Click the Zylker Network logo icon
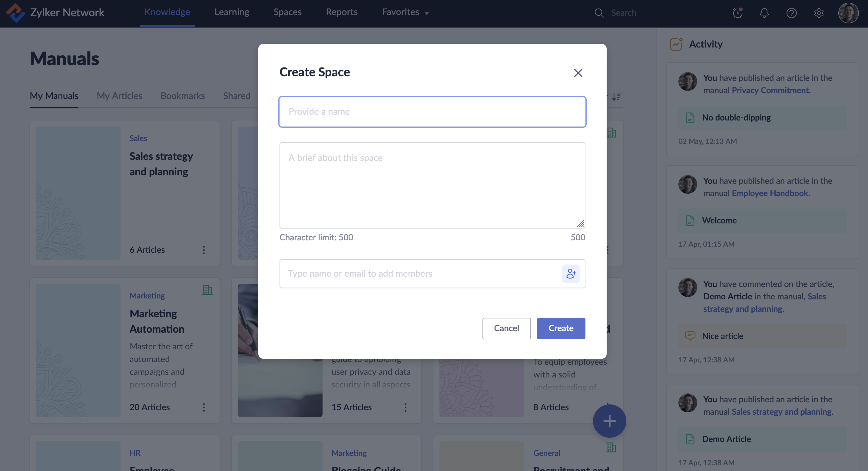 15,13
